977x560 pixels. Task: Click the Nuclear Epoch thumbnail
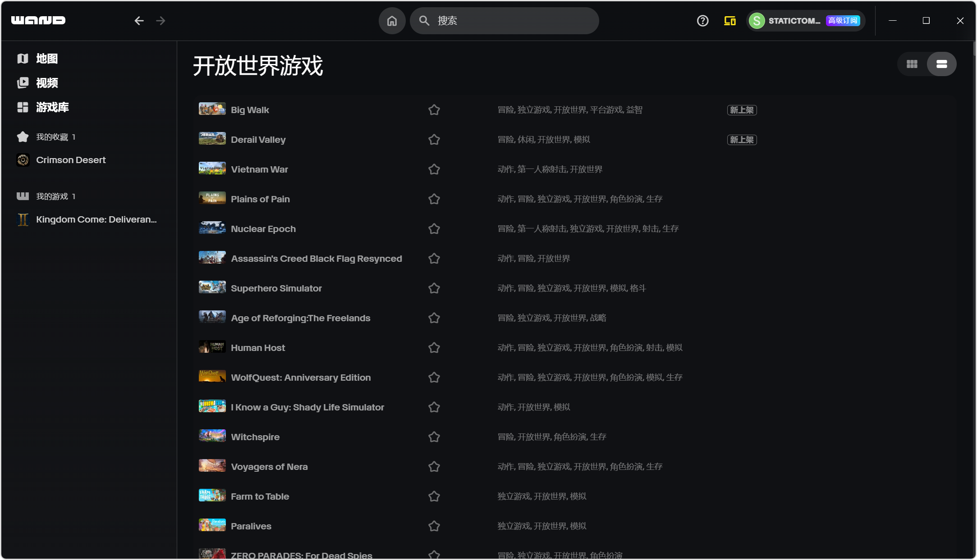click(212, 228)
